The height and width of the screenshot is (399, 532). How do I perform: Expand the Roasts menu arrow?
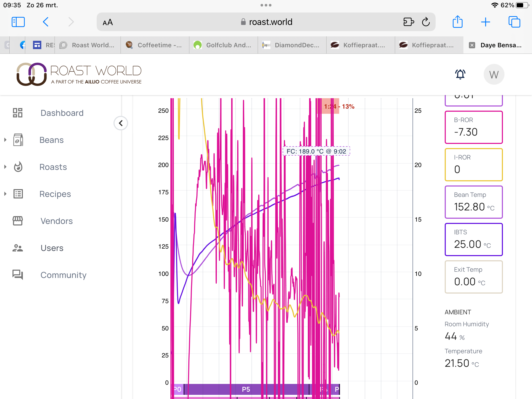coord(5,167)
